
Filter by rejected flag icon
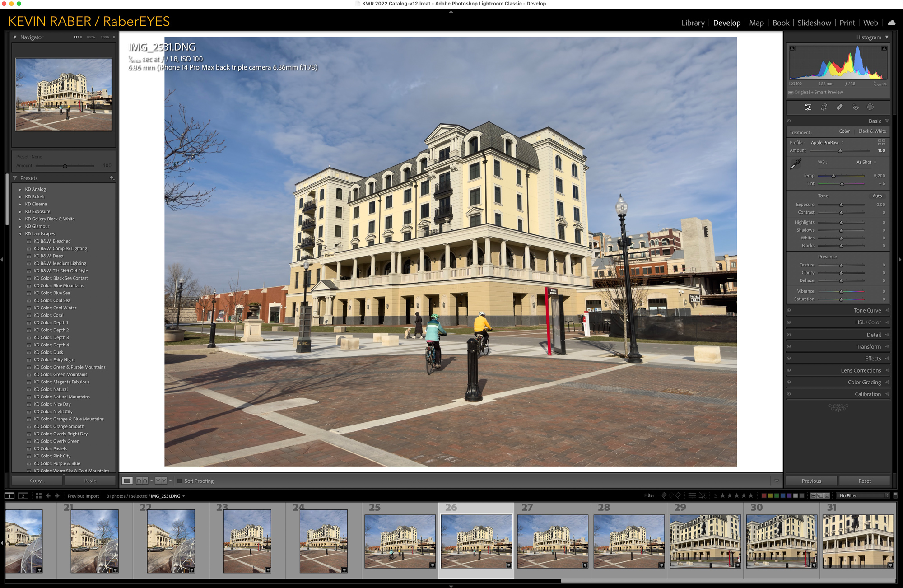(x=678, y=495)
